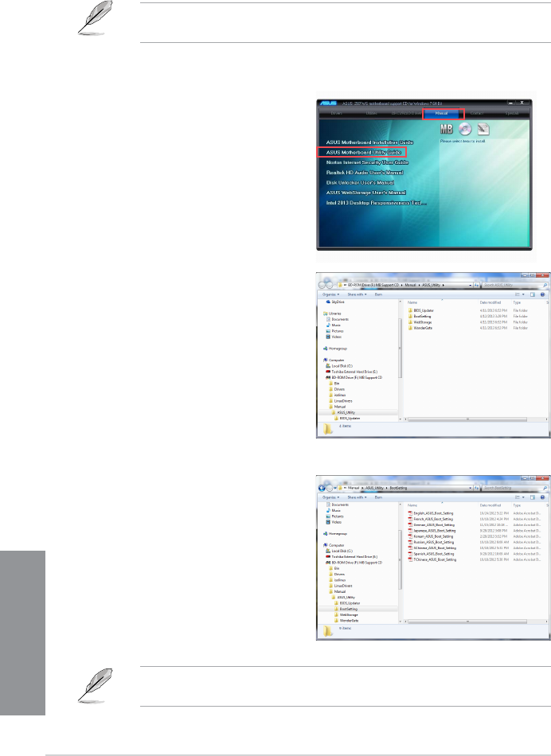Open BootSetting folder in ASUS_Utility file list
Viewport: 551px width, 756px height.
(420, 316)
